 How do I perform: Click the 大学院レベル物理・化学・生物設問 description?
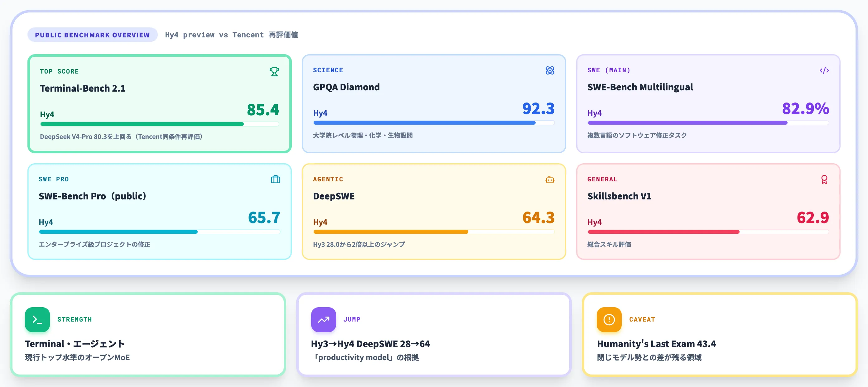pyautogui.click(x=363, y=135)
